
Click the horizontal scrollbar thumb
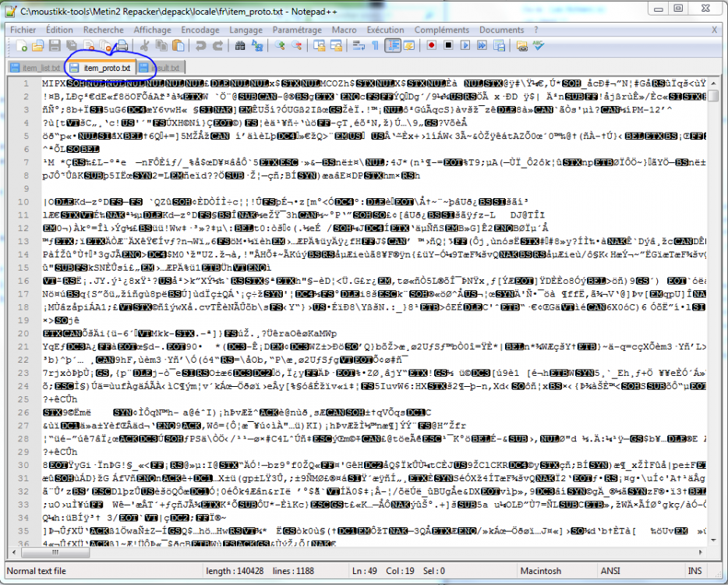[55, 552]
